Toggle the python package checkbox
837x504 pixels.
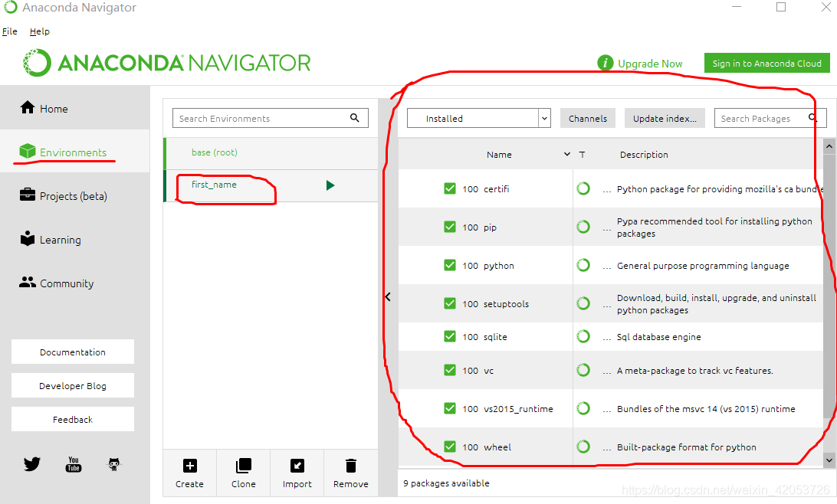tap(450, 265)
